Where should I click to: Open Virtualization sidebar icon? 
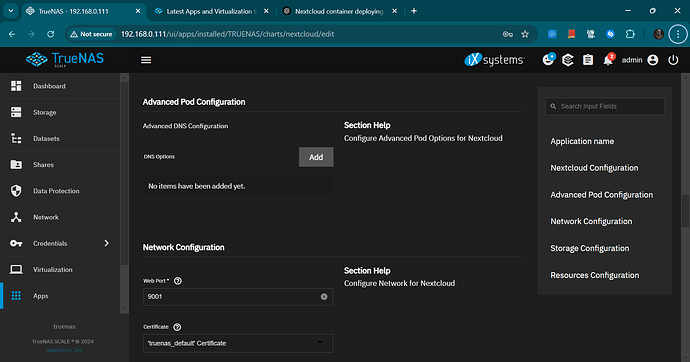(16, 269)
